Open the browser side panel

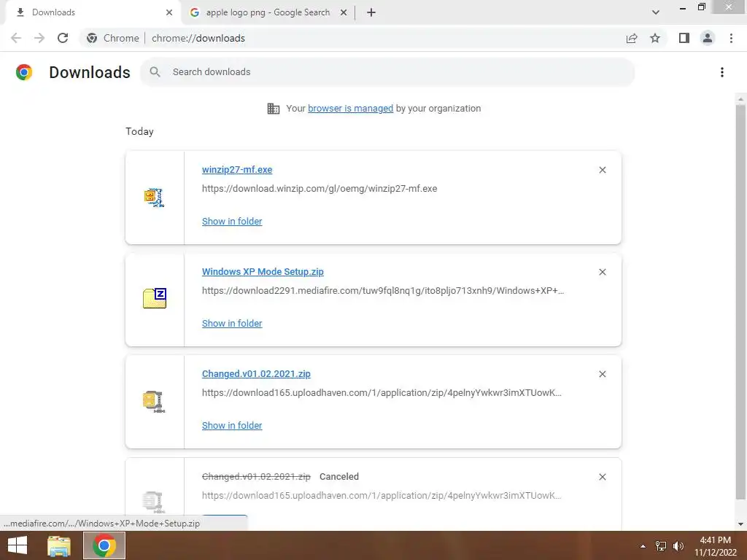coord(684,38)
